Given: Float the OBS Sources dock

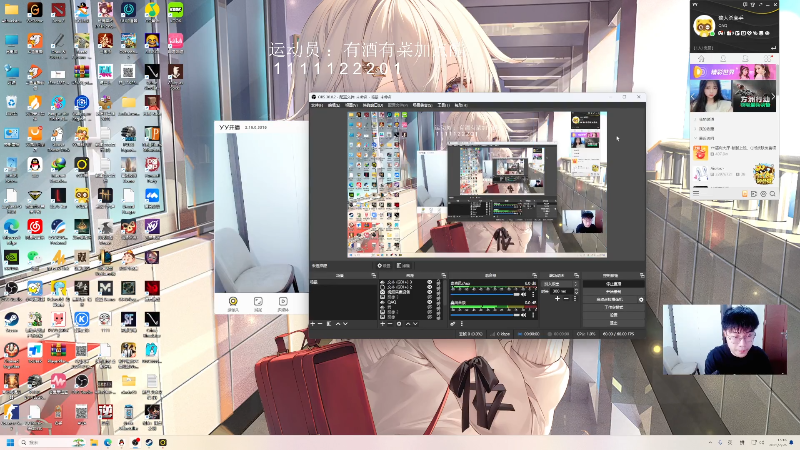Looking at the screenshot, I should coord(443,275).
